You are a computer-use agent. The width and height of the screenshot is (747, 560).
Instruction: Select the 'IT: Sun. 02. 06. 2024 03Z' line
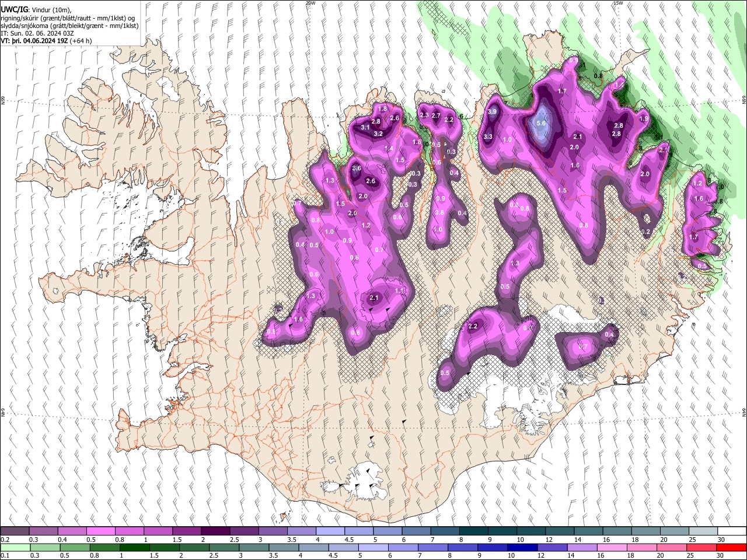[x=37, y=33]
